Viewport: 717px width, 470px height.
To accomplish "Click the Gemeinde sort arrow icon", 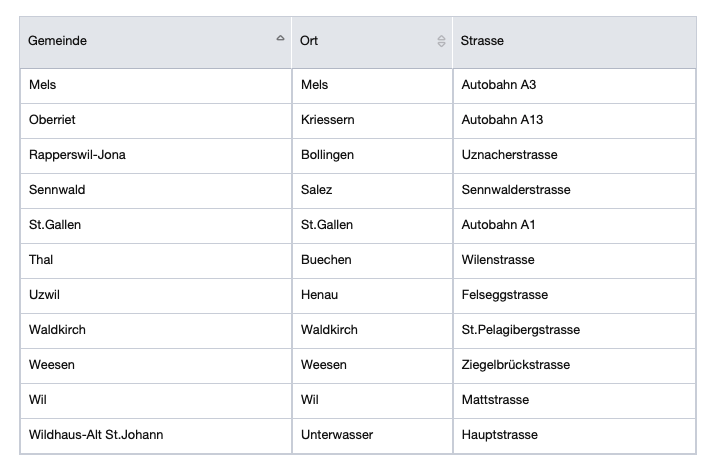I will pyautogui.click(x=280, y=39).
